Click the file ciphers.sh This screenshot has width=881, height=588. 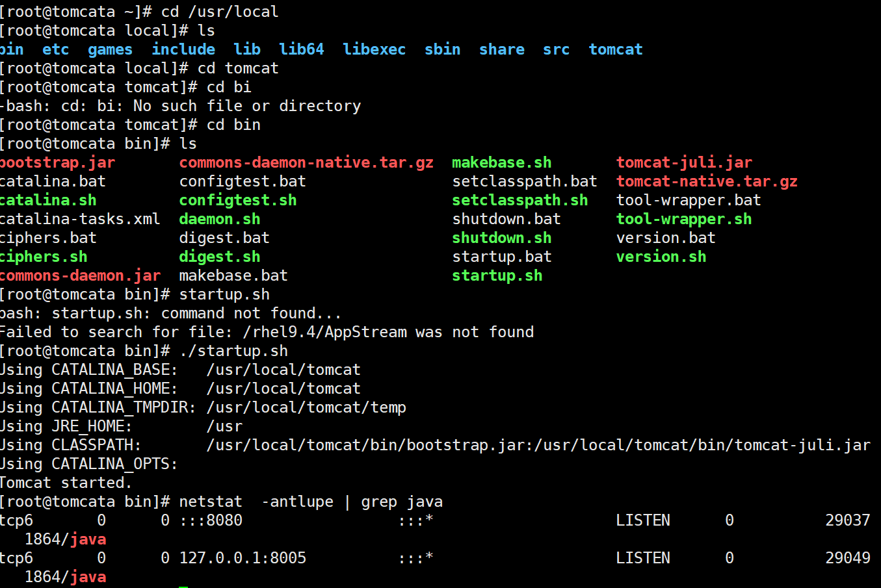(x=44, y=257)
